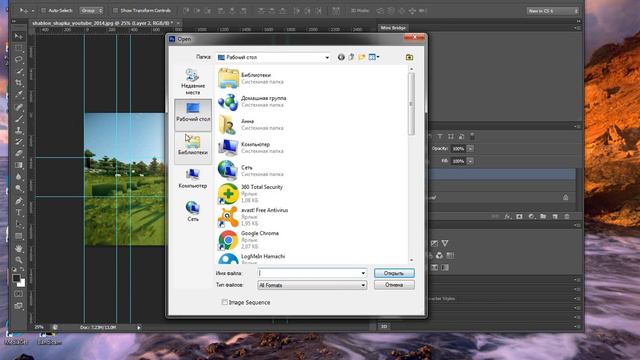Image resolution: width=640 pixels, height=360 pixels.
Task: Toggle Show Transform Controls checkbox
Action: 116,11
